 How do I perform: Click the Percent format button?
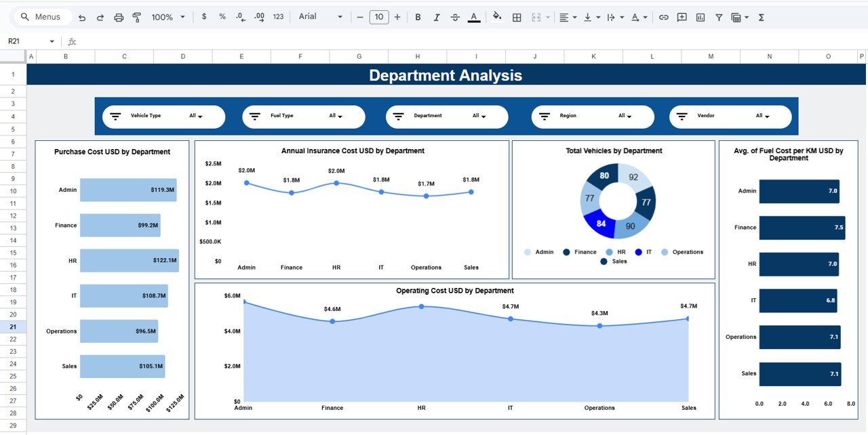[222, 17]
